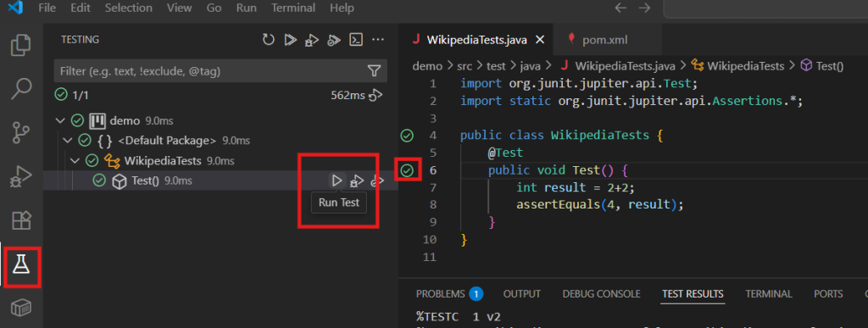Click the gutter test status on line 6
This screenshot has height=328, width=868.
point(408,170)
